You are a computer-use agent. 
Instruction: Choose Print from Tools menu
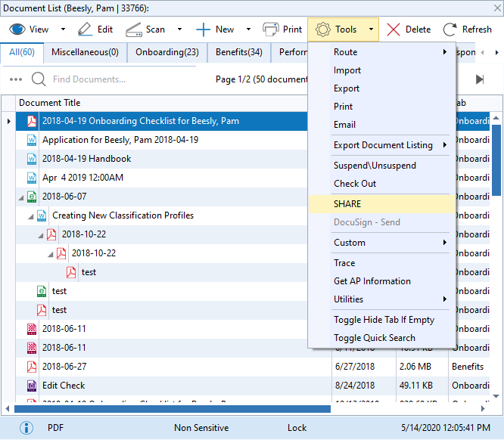[382, 107]
